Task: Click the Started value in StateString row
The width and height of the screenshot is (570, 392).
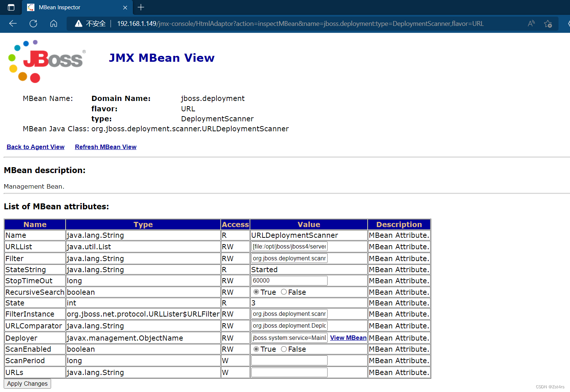Action: click(x=309, y=270)
